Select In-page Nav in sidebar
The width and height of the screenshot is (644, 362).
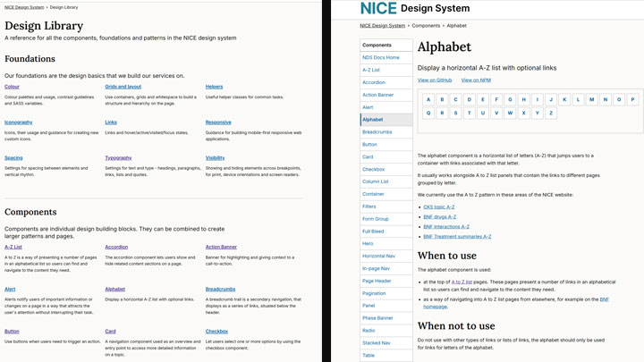386,268
